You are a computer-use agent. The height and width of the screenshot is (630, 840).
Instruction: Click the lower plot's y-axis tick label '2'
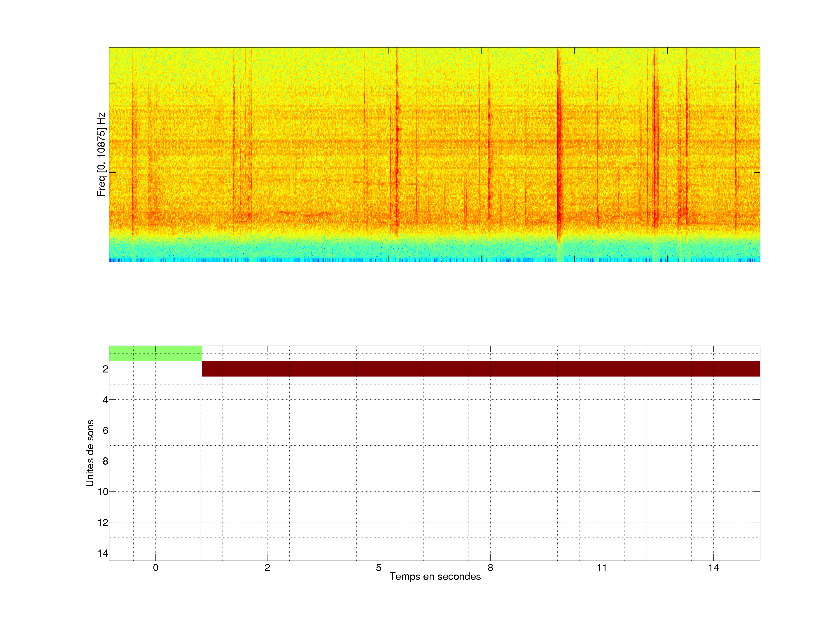[x=105, y=369]
